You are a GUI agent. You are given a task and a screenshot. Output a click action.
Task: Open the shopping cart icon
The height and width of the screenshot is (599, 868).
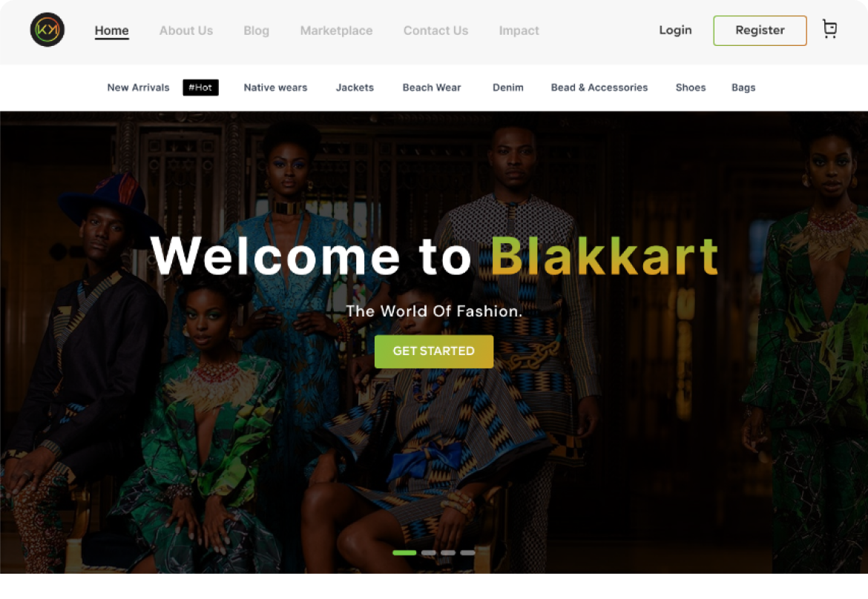pos(829,30)
